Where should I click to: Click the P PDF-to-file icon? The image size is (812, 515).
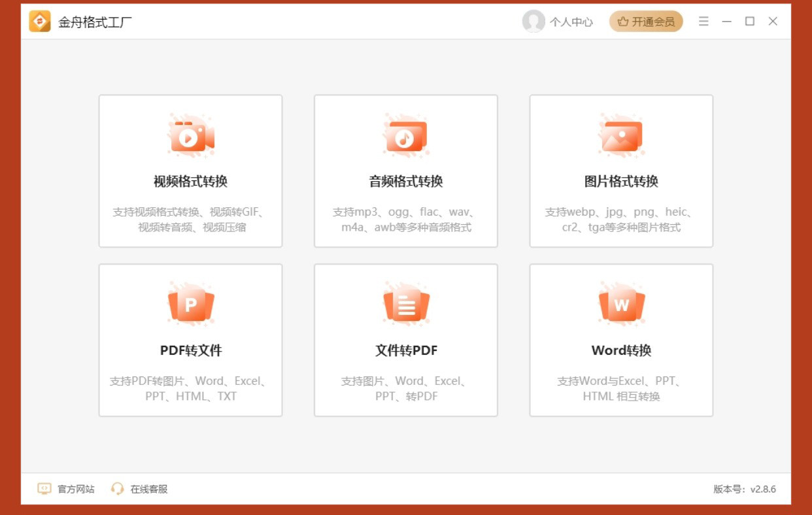(x=190, y=305)
